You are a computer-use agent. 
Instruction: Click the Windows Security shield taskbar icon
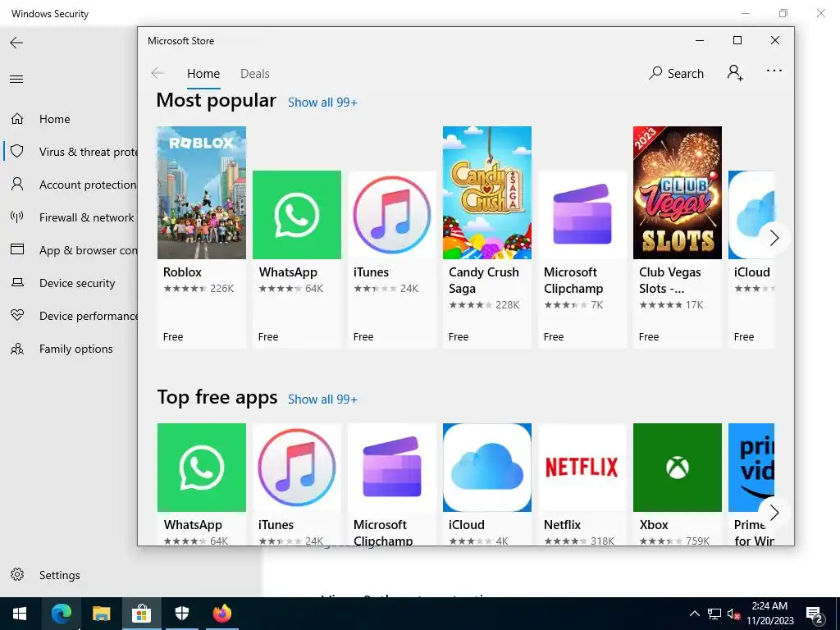182,614
